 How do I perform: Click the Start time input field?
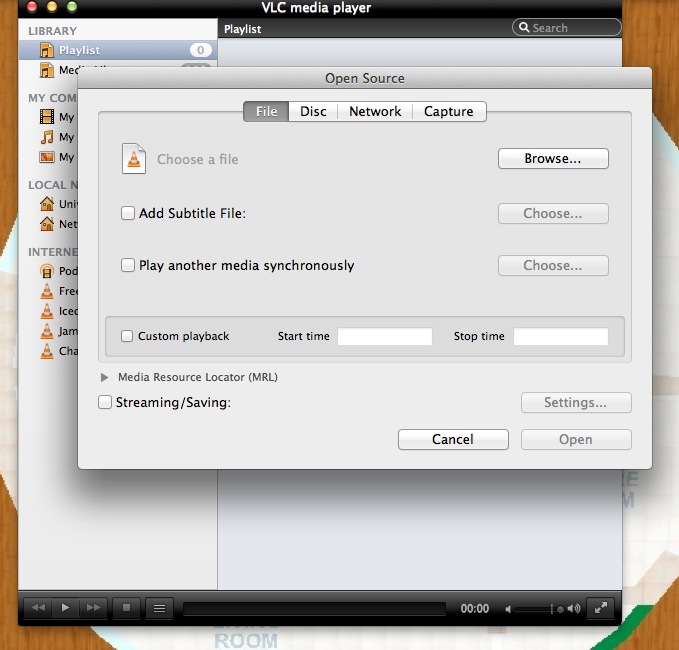385,336
